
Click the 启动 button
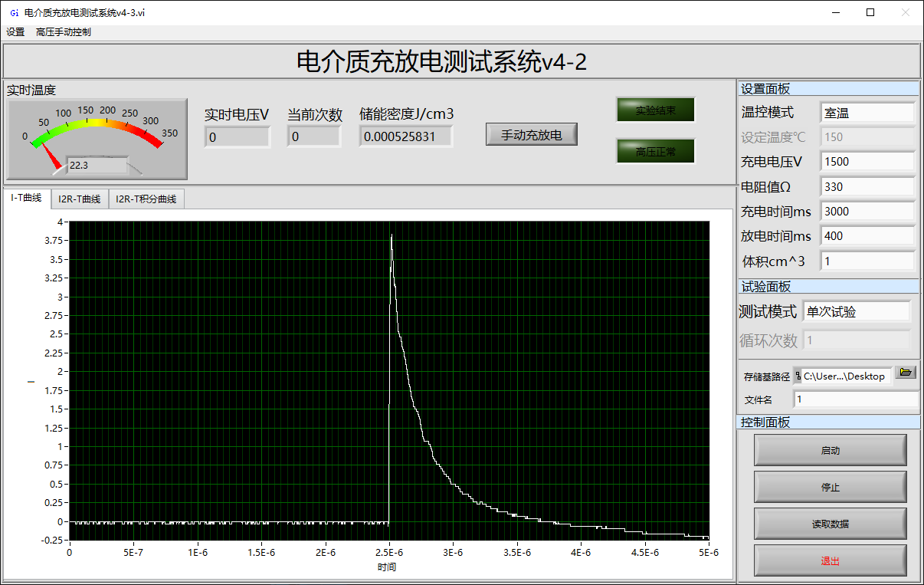830,451
